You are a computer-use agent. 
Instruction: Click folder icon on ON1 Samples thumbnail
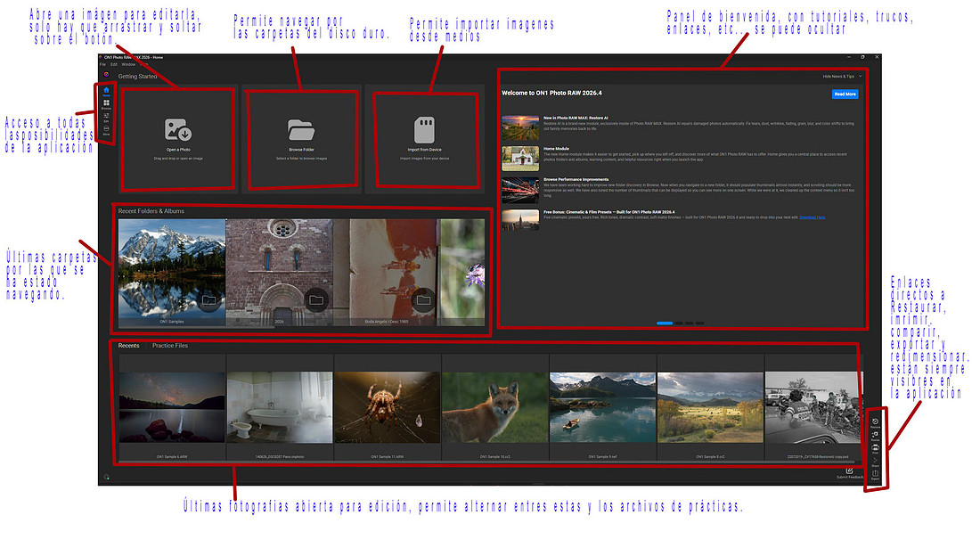click(x=208, y=300)
